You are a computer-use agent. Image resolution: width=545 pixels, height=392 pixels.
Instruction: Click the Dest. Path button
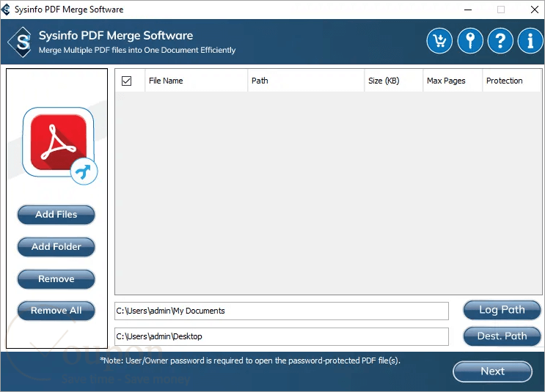click(502, 336)
